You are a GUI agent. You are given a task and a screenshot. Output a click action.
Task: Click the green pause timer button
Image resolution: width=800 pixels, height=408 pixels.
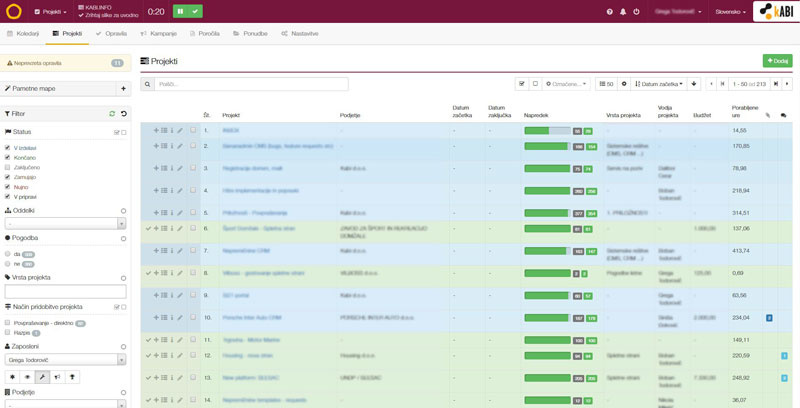click(x=181, y=12)
